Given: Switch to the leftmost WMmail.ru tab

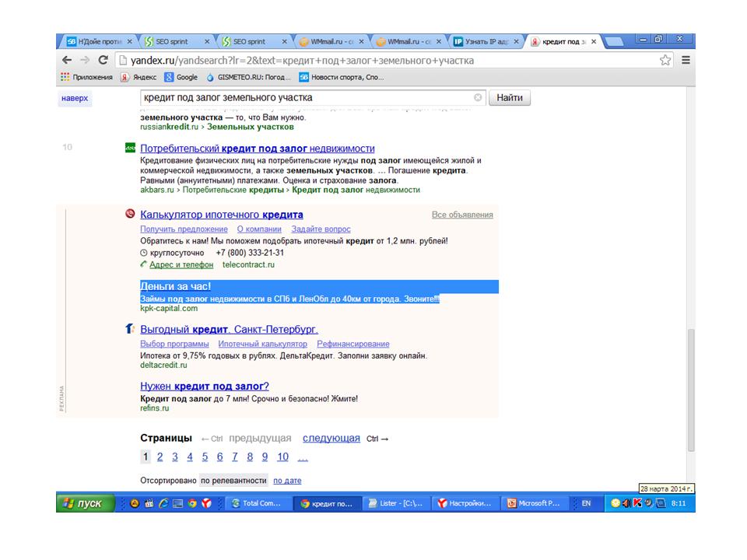Looking at the screenshot, I should coord(331,41).
